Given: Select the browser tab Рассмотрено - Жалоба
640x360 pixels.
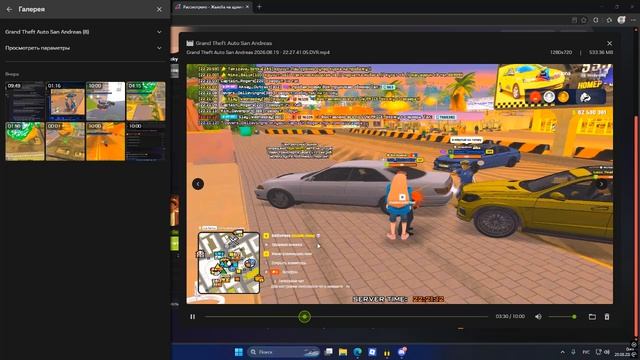Looking at the screenshot, I should [x=212, y=7].
